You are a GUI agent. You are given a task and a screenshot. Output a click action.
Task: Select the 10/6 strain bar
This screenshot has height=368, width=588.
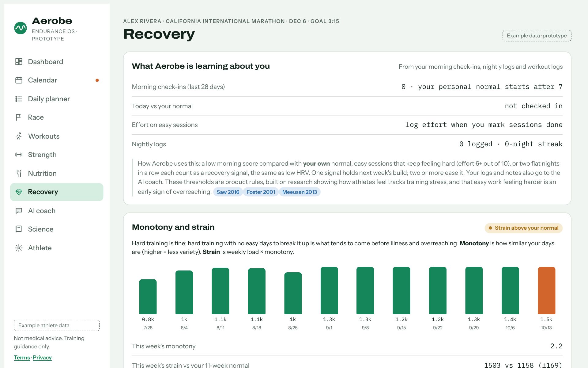click(510, 290)
